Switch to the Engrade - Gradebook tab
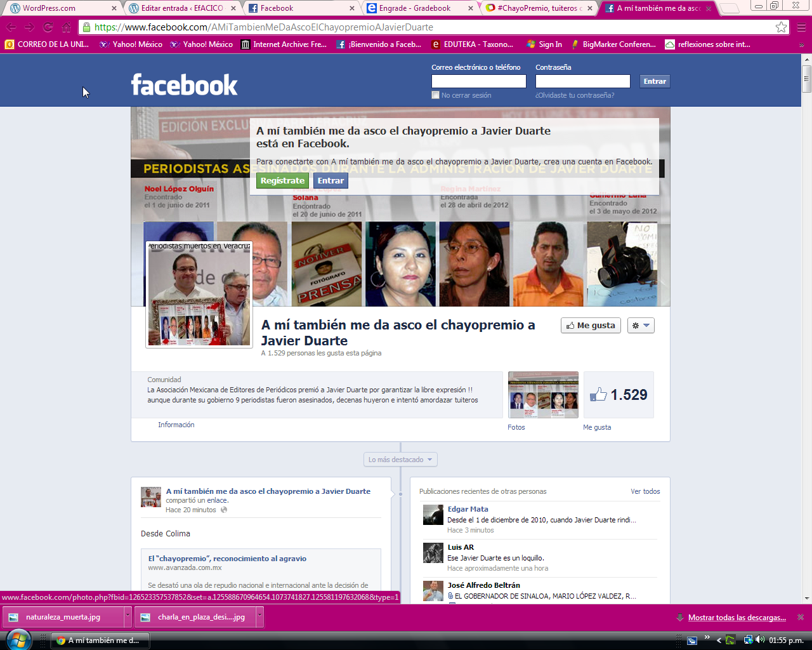The height and width of the screenshot is (650, 812). click(x=414, y=8)
